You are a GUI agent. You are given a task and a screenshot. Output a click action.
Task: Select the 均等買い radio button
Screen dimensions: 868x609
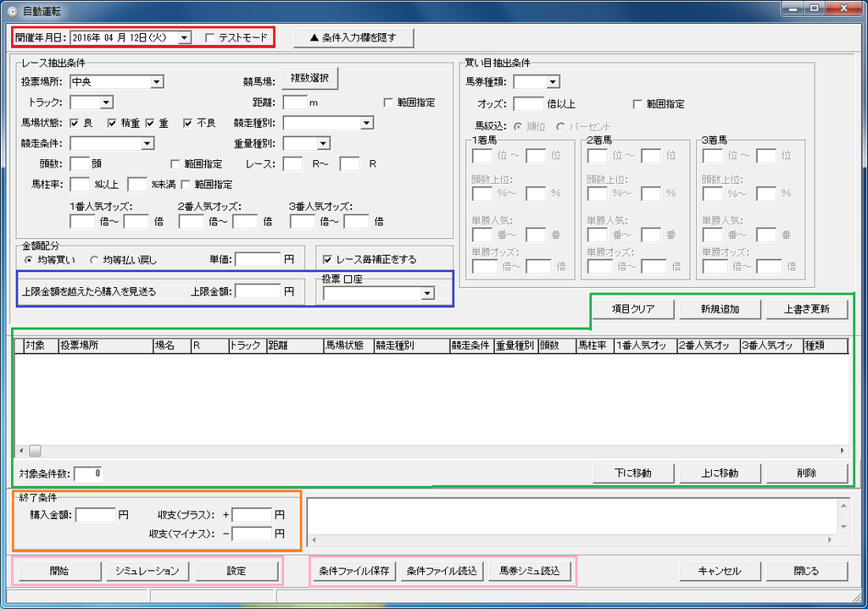[29, 259]
